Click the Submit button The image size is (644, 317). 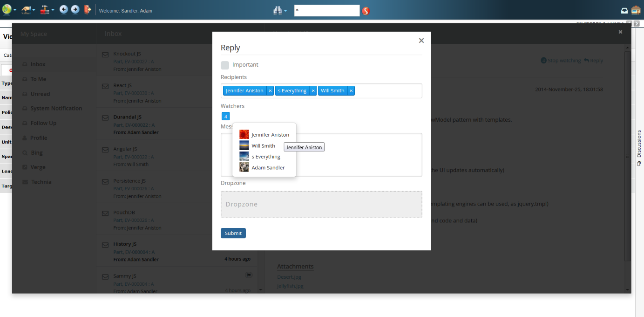(233, 233)
